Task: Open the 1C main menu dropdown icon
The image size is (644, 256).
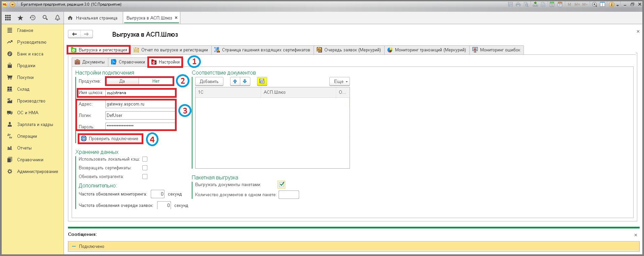Action: click(x=12, y=4)
